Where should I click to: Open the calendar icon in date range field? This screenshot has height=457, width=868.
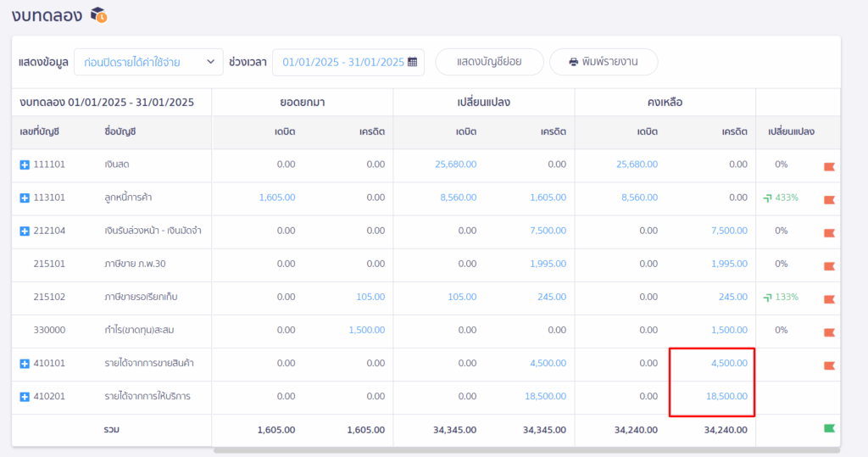coord(413,62)
